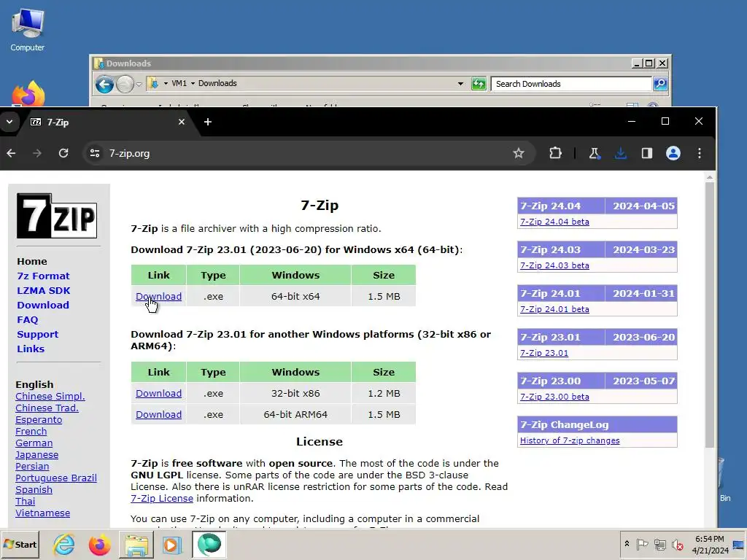This screenshot has height=560, width=747.
Task: Switch language to Esperanto
Action: pyautogui.click(x=39, y=419)
